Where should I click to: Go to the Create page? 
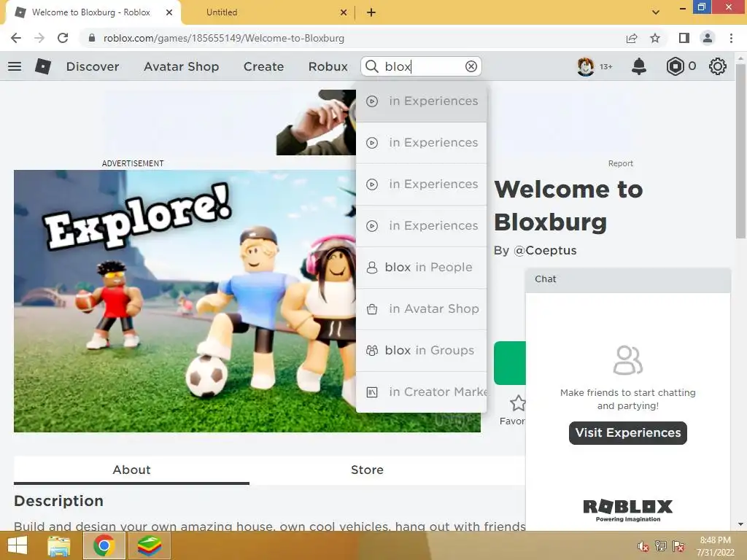263,66
